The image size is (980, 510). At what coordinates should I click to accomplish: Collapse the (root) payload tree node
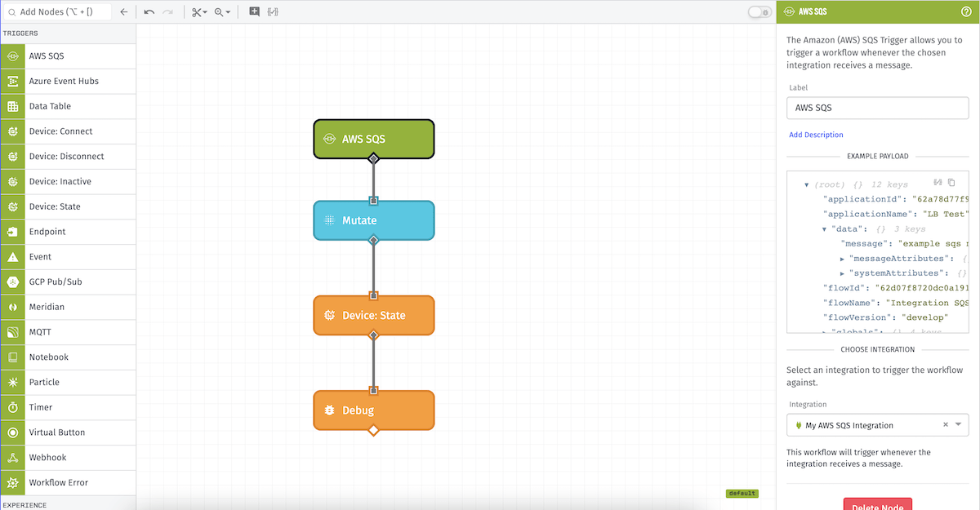point(806,185)
